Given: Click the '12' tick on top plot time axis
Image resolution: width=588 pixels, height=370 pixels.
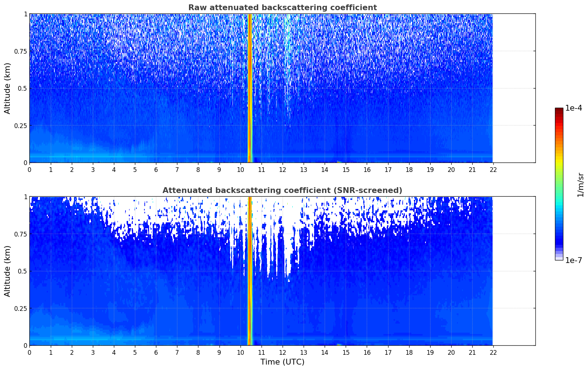Looking at the screenshot, I should coord(283,169).
